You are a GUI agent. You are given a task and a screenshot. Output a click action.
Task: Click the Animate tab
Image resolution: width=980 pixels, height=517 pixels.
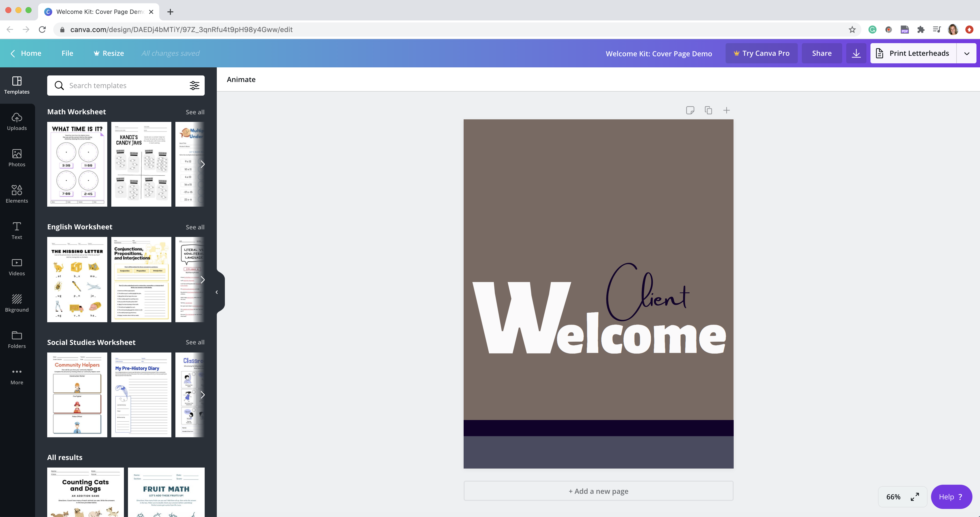click(241, 79)
